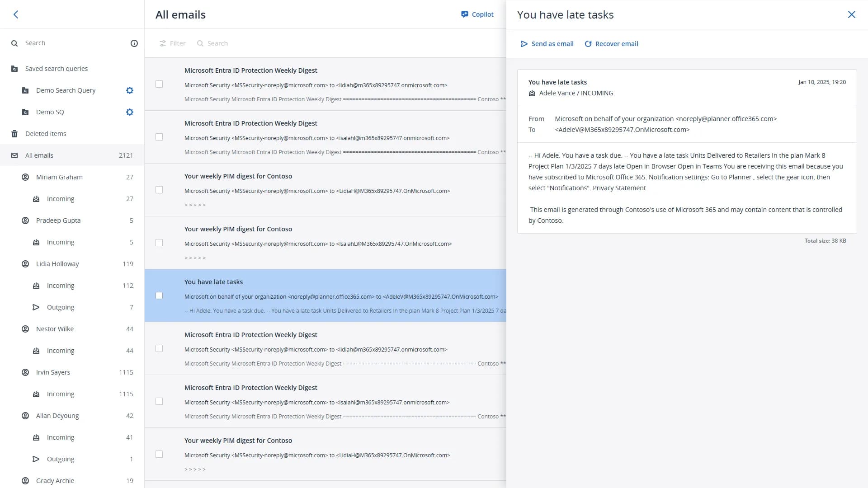Click the back arrow icon
This screenshot has height=488, width=868.
[x=16, y=14]
